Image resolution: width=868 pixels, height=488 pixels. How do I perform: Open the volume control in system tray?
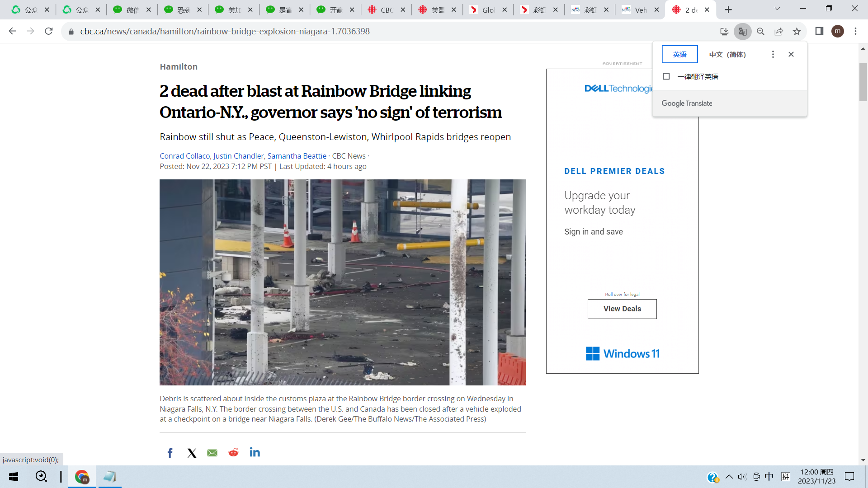click(x=742, y=477)
